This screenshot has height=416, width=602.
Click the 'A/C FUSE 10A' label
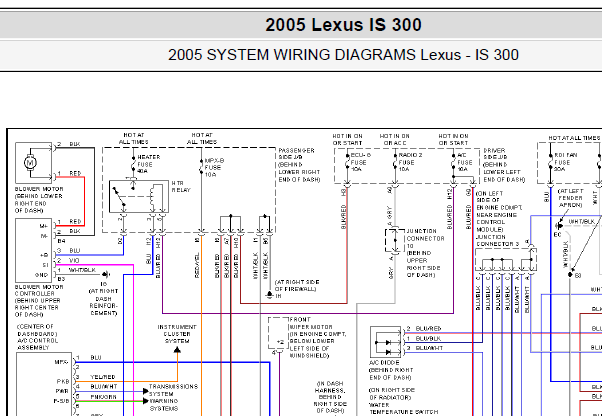[464, 162]
